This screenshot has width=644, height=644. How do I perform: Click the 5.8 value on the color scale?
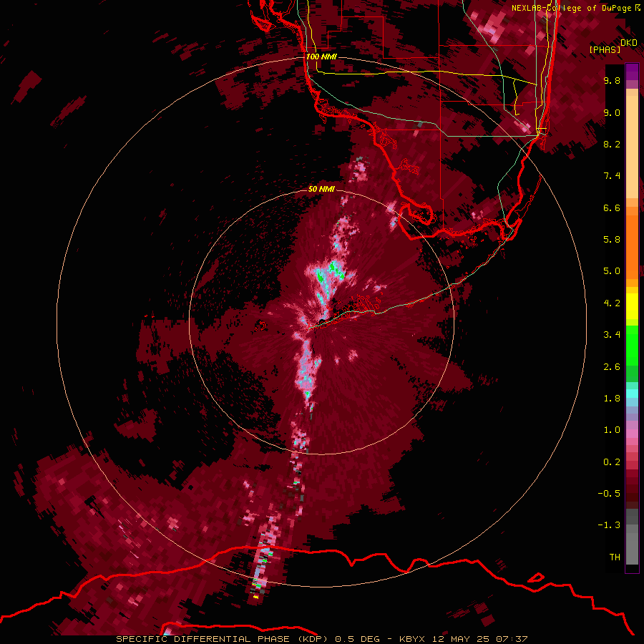click(x=612, y=240)
